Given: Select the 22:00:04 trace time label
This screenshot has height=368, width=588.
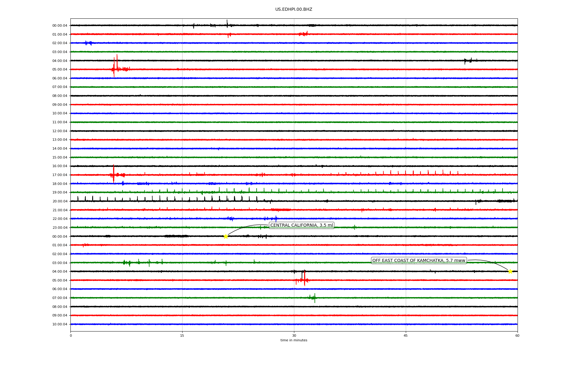Looking at the screenshot, I should pos(60,219).
